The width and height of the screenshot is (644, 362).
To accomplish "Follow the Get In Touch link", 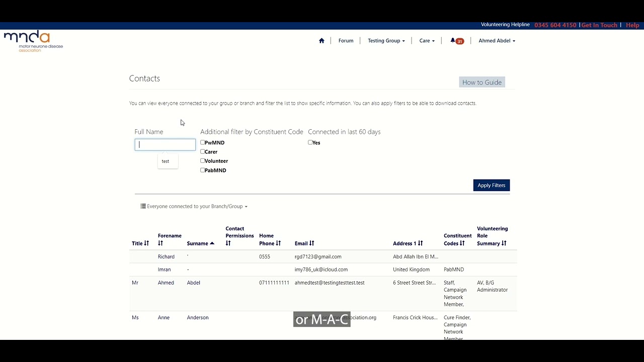I will pos(599,25).
